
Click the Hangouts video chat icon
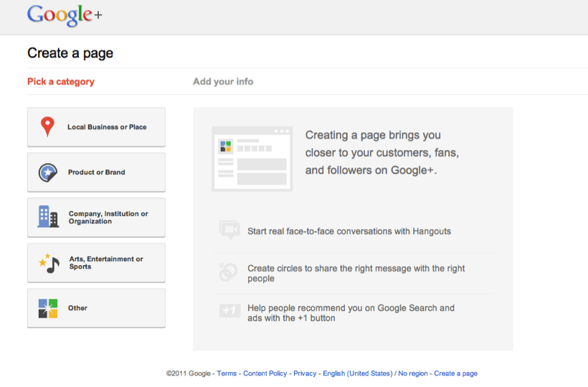pyautogui.click(x=229, y=231)
